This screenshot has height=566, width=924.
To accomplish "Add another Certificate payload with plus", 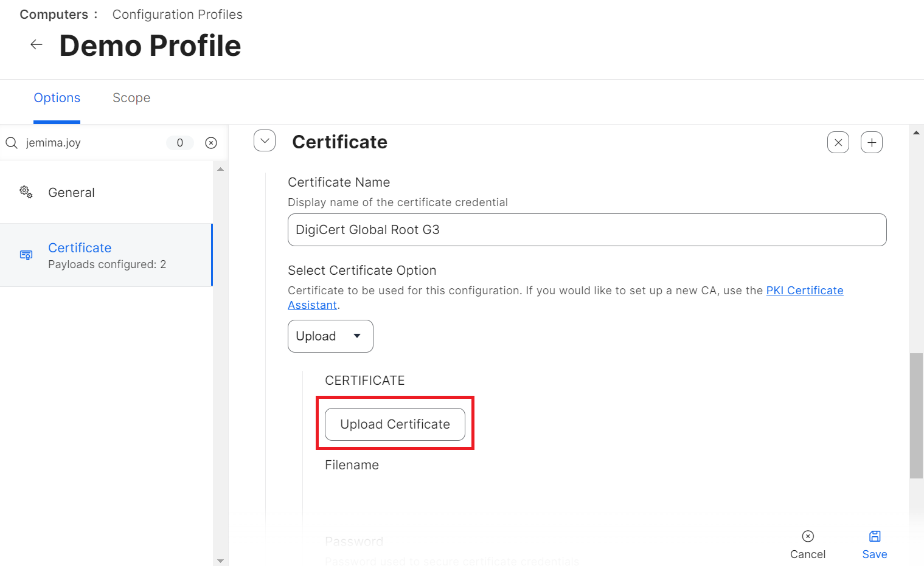I will [872, 142].
